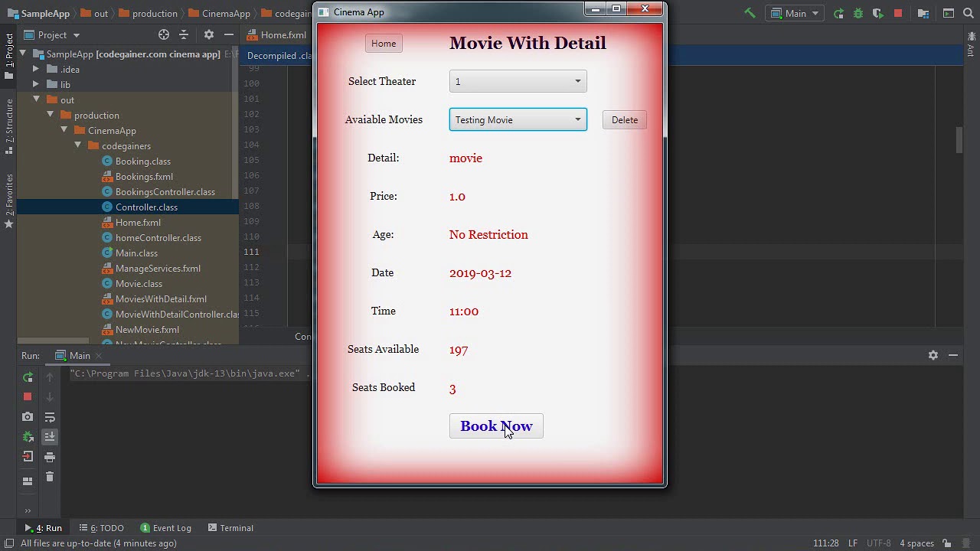Click the camera Dump Threads icon
This screenshot has width=980, height=551.
tap(28, 417)
